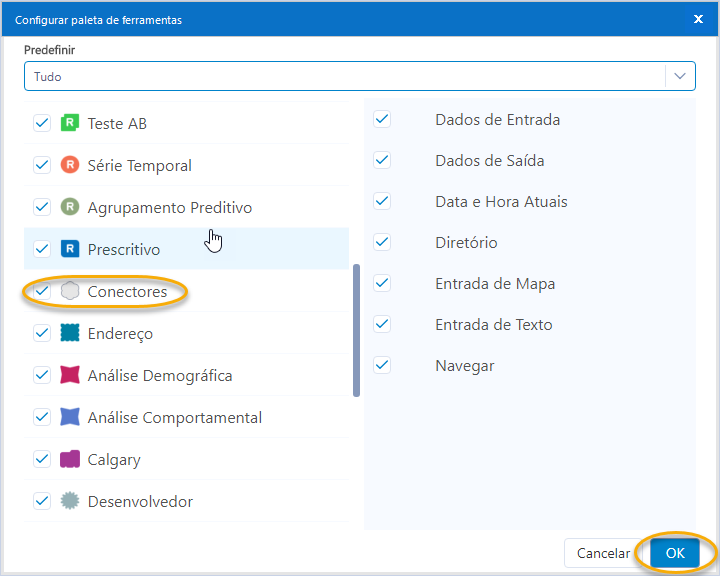This screenshot has height=576, width=720.
Task: Click the orange Série Temporal icon
Action: (x=70, y=166)
